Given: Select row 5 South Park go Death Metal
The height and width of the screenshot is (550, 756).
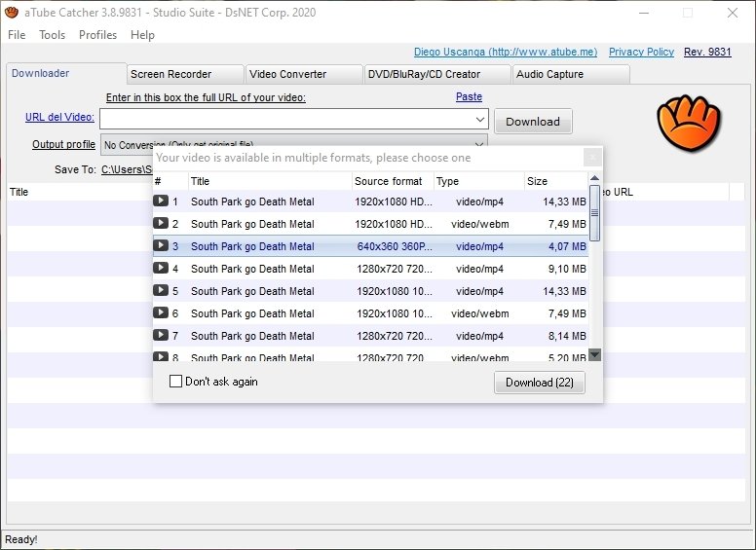Looking at the screenshot, I should click(370, 291).
